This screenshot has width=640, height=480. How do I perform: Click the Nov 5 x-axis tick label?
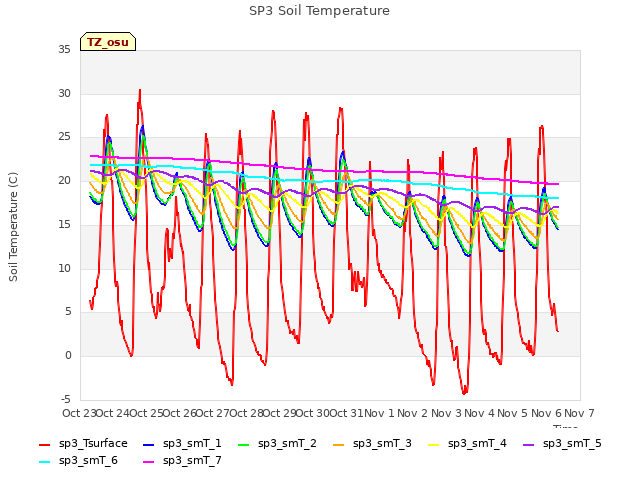513,413
